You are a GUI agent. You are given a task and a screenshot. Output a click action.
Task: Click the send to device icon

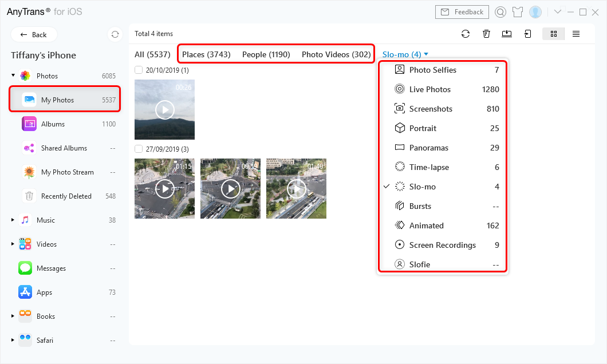527,34
